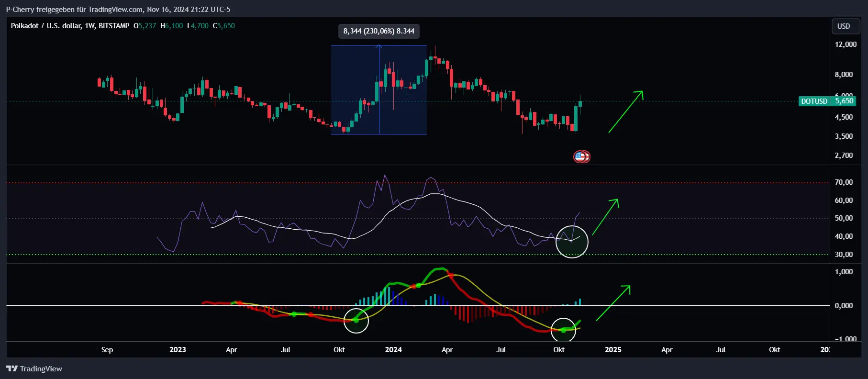Click the 3,500 price axis label
This screenshot has height=379, width=868.
coord(844,136)
